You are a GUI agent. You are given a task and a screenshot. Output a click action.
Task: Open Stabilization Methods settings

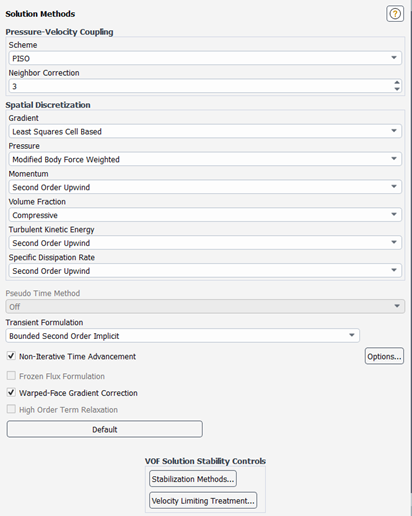[x=193, y=479]
